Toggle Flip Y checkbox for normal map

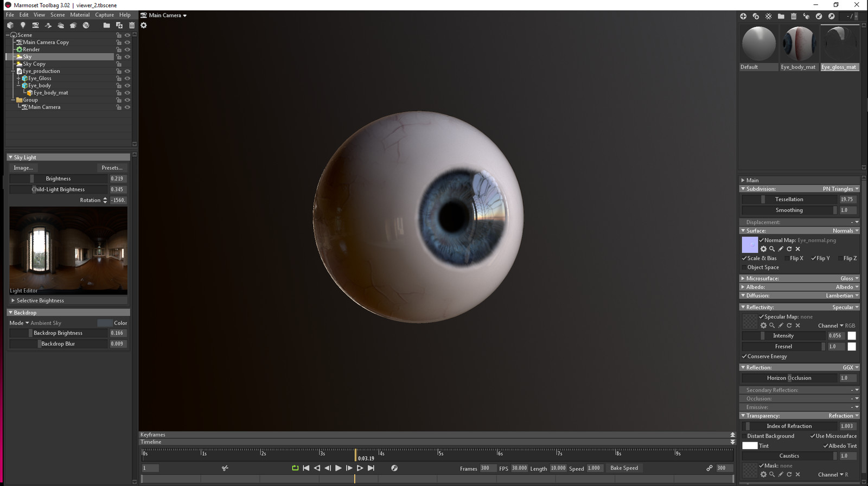coord(814,258)
